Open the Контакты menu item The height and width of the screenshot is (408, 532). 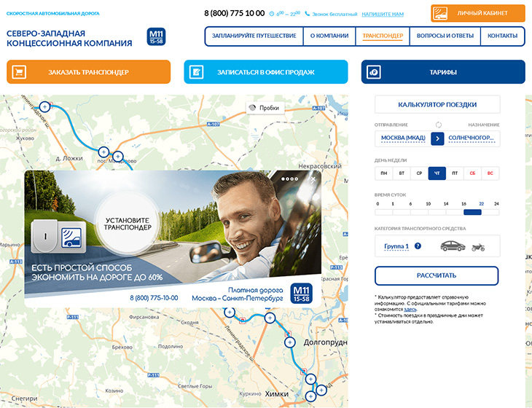(x=502, y=36)
